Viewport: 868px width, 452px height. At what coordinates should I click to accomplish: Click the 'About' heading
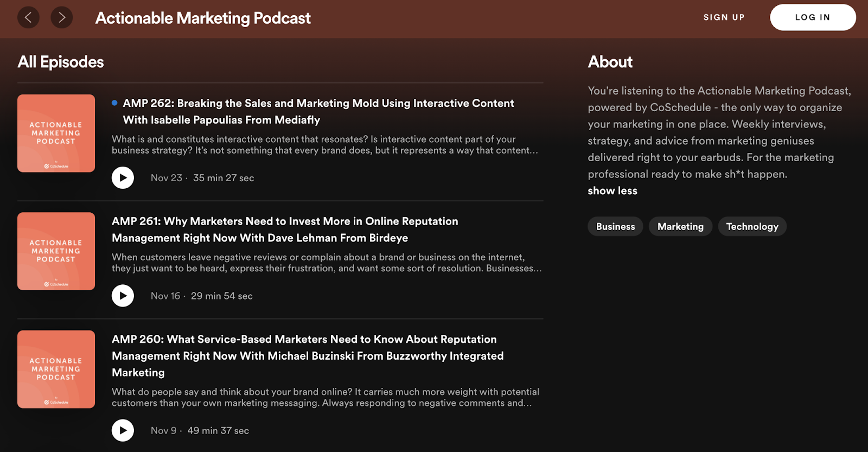click(610, 62)
